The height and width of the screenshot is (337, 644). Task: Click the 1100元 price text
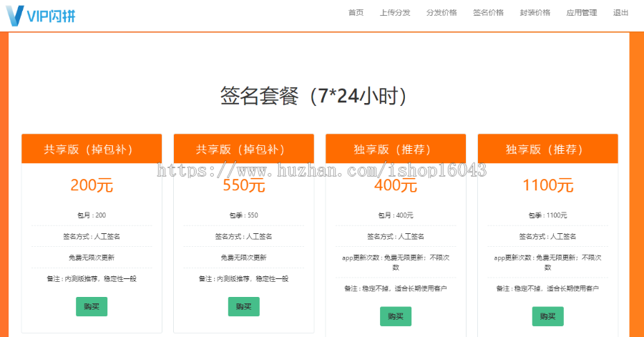547,185
